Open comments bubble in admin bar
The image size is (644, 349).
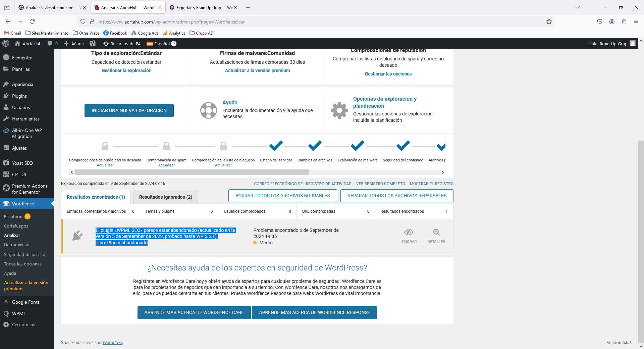pyautogui.click(x=50, y=44)
